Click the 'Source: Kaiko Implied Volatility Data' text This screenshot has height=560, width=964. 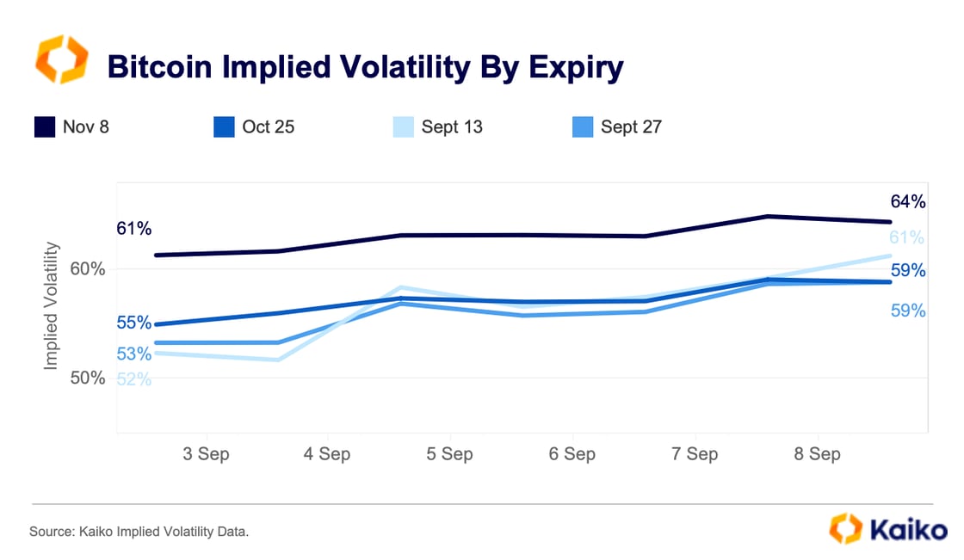139,532
